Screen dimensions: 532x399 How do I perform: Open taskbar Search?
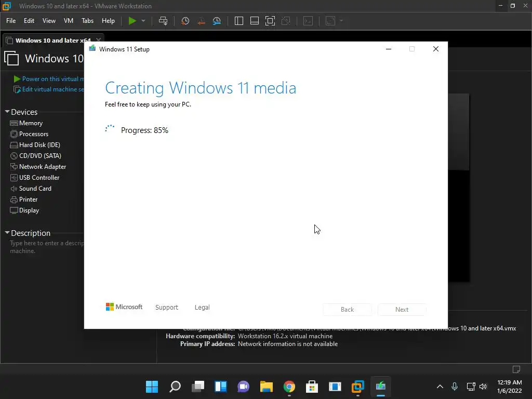point(175,387)
